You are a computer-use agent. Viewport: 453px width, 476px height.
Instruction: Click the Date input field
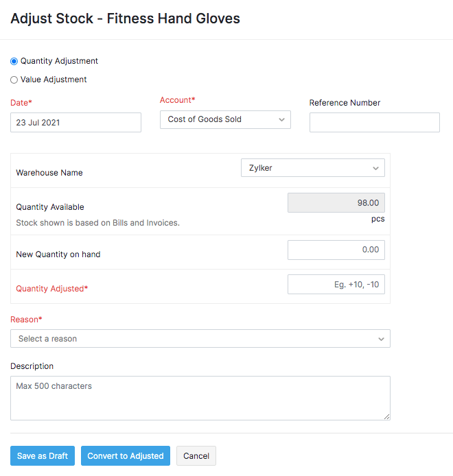point(75,123)
